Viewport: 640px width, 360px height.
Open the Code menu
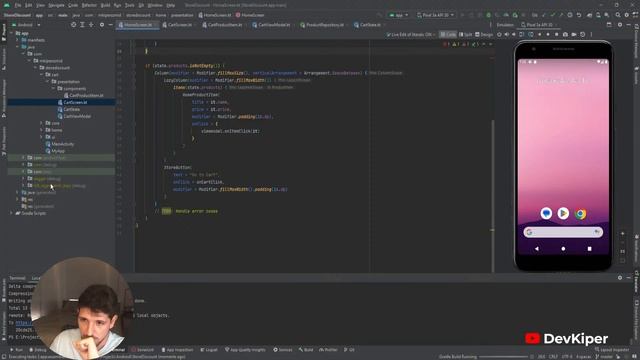[x=73, y=5]
